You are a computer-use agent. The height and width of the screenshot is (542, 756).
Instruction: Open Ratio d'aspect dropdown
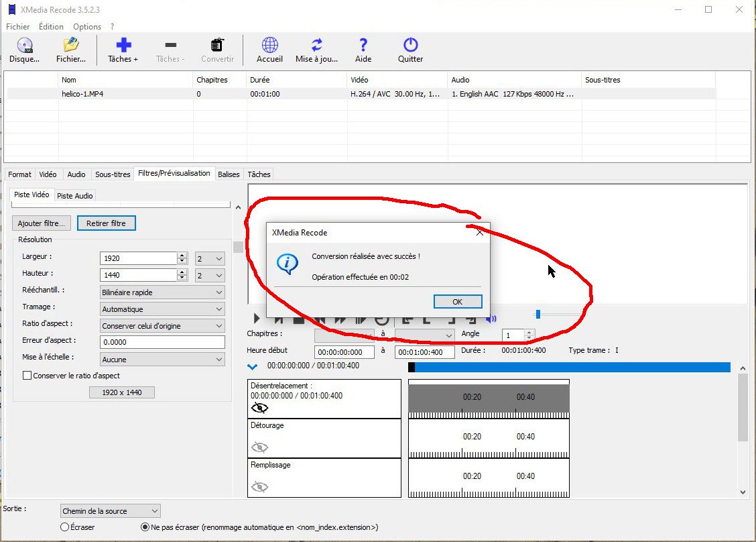pyautogui.click(x=162, y=326)
